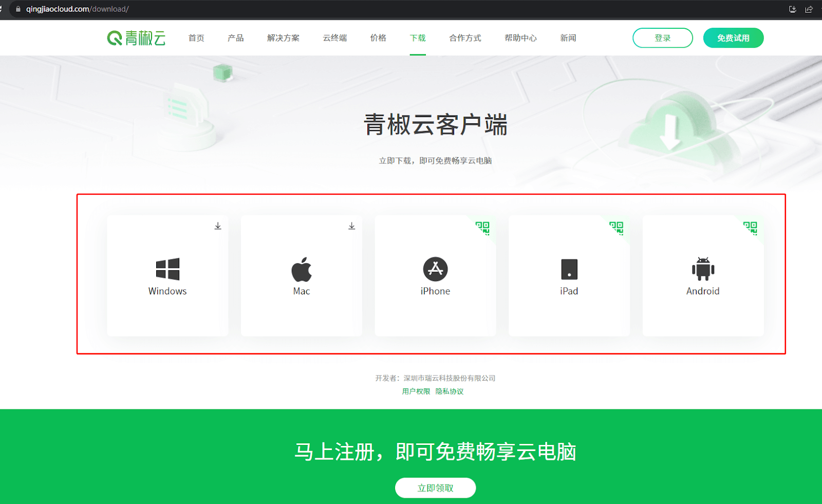Screen dimensions: 822x504
Task: Click the 立即下载，即可免费畅享云电脑 subtitle
Action: coord(435,161)
